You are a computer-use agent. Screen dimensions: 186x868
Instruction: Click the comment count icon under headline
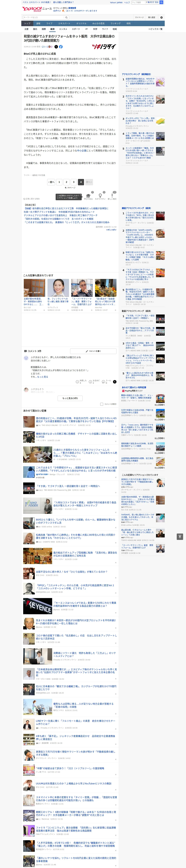tap(44, 47)
